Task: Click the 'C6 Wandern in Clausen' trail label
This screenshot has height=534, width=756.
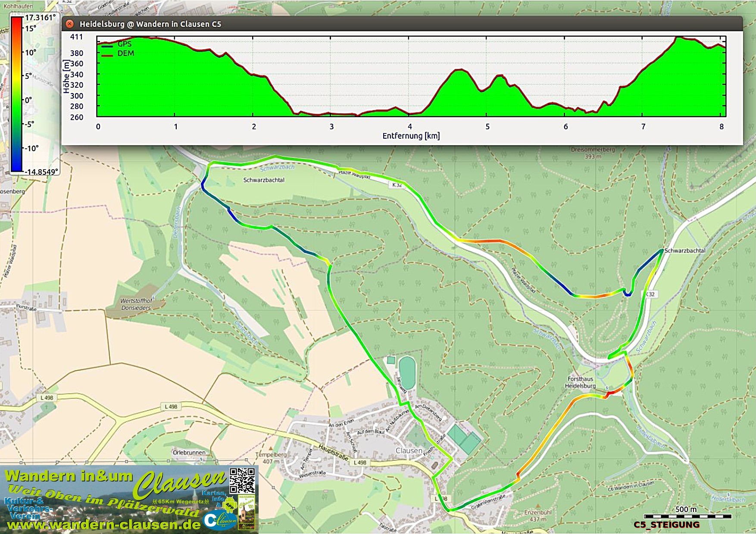Action: 631,486
